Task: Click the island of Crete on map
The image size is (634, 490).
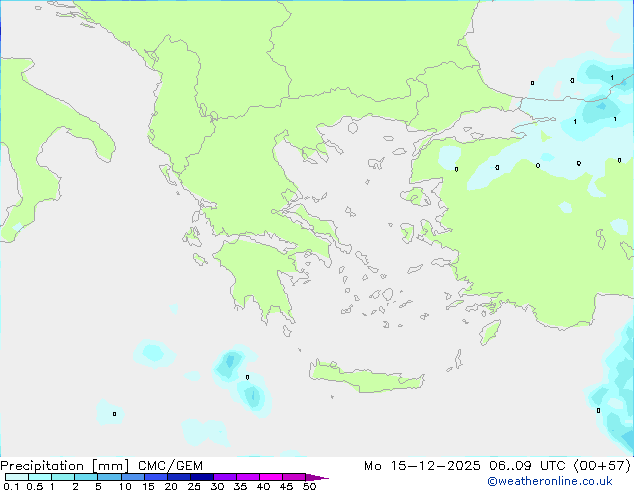Action: [366, 377]
